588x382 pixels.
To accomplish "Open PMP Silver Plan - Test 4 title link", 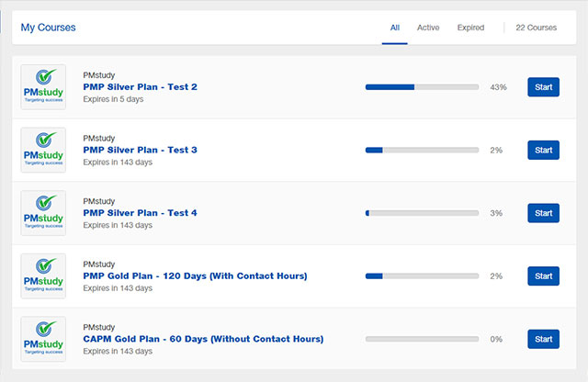I will click(x=141, y=213).
